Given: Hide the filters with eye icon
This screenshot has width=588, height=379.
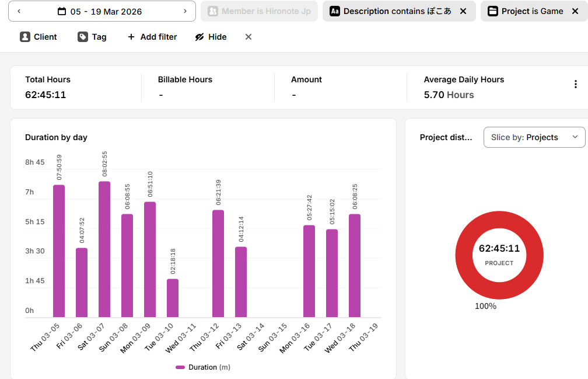Looking at the screenshot, I should point(211,37).
